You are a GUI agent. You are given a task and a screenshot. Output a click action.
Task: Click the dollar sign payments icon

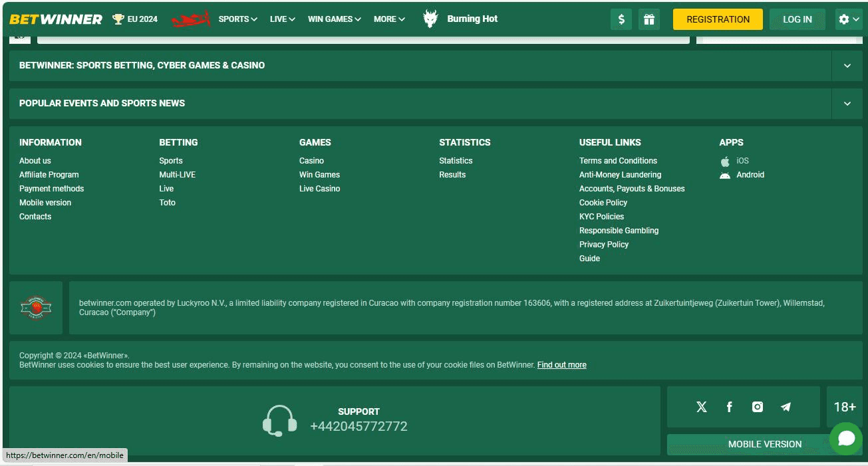(621, 19)
